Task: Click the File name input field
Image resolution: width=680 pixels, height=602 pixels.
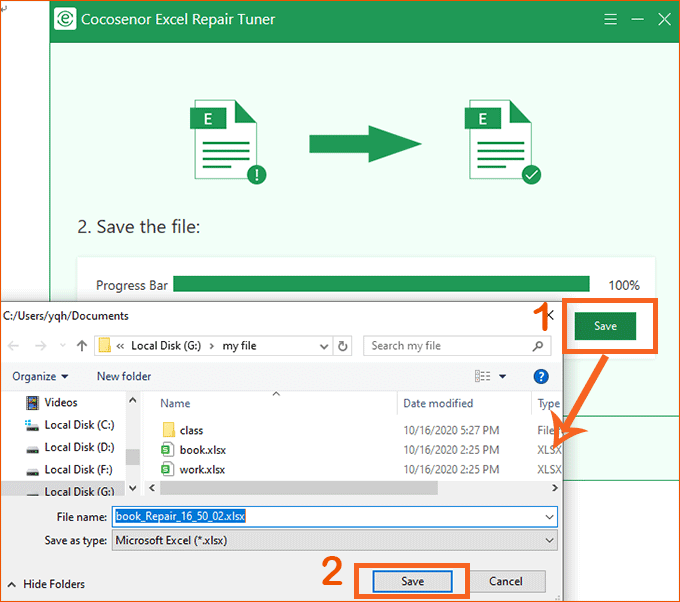Action: 334,517
